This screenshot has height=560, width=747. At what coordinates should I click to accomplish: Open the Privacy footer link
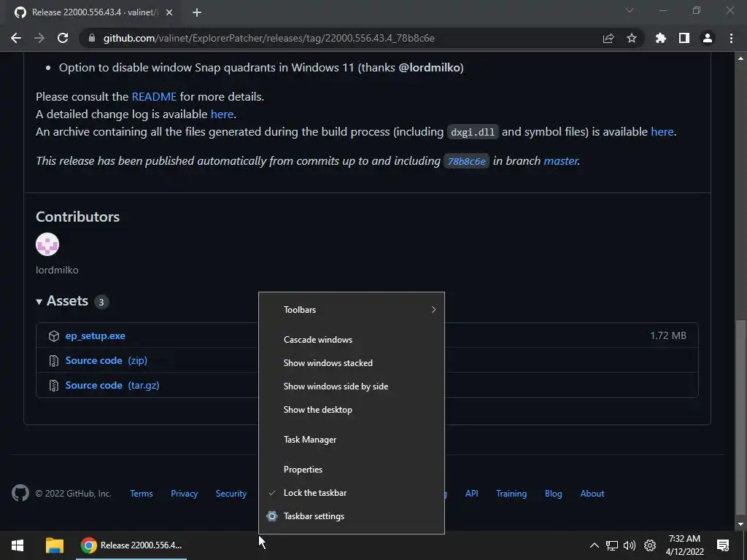point(185,494)
